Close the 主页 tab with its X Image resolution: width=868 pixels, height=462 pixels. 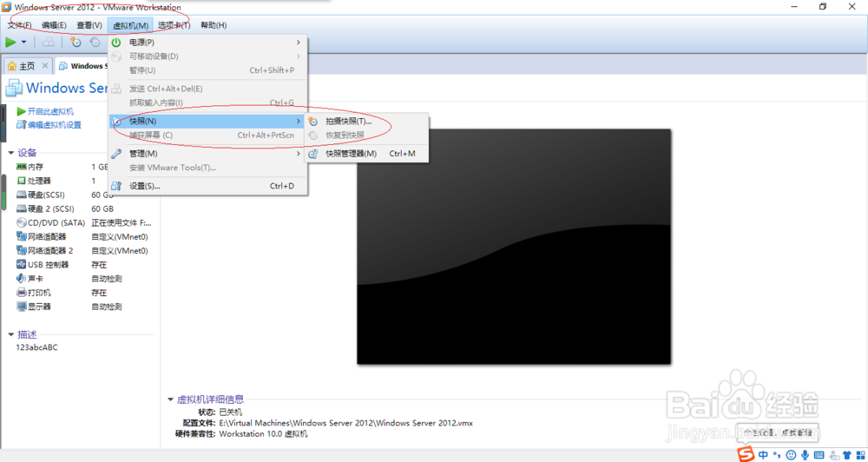(45, 65)
